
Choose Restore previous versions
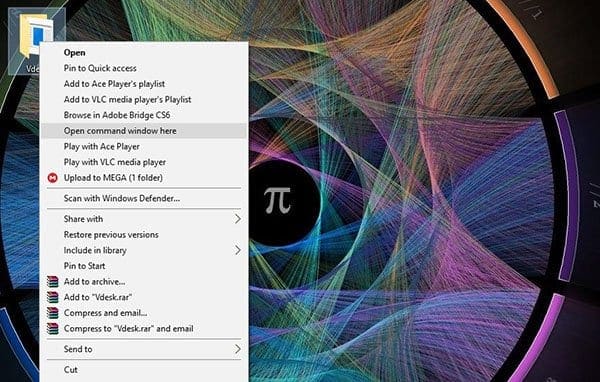point(144,235)
